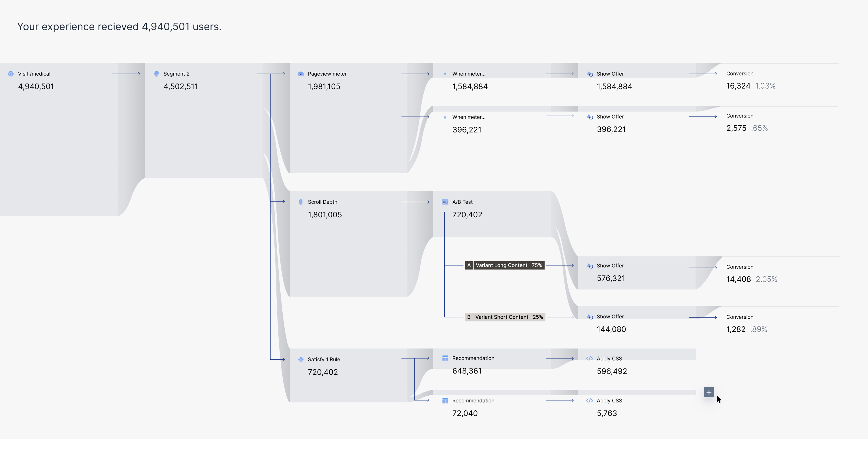Click Apply CSS code icon with 5,763
The width and height of the screenshot is (868, 459).
(x=589, y=401)
